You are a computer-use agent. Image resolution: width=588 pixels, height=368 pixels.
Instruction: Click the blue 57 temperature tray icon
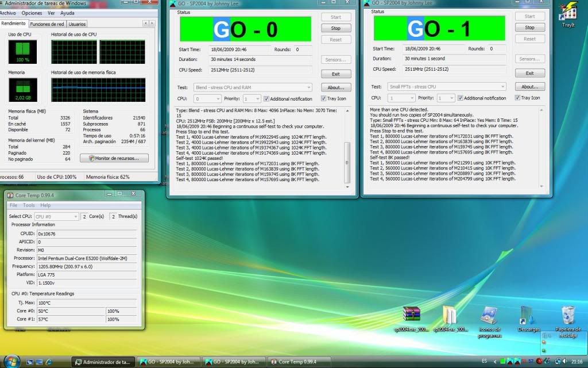531,362
